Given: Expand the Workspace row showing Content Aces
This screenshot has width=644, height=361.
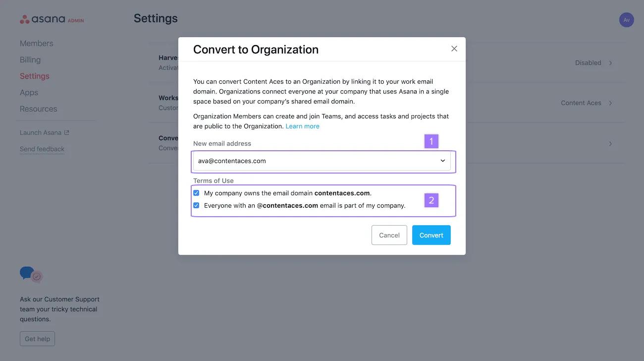Looking at the screenshot, I should (610, 103).
